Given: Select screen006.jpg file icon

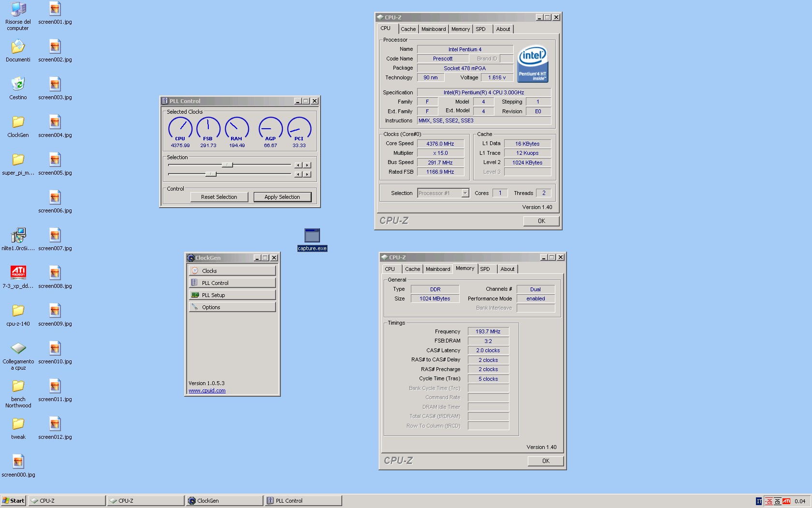Looking at the screenshot, I should (55, 197).
